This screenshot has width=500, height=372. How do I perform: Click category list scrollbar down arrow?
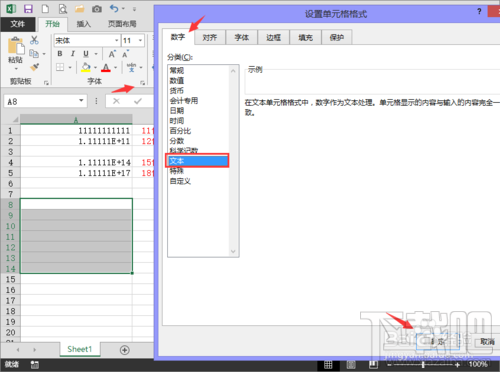pos(233,252)
